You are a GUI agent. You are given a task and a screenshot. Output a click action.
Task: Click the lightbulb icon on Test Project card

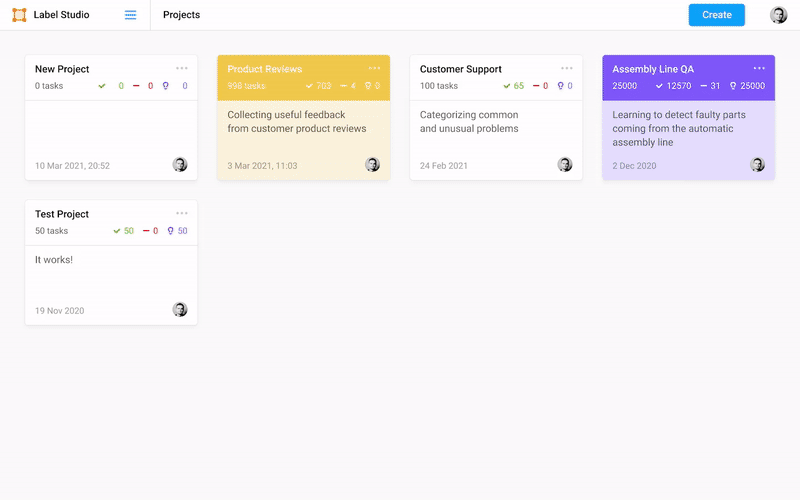click(170, 231)
